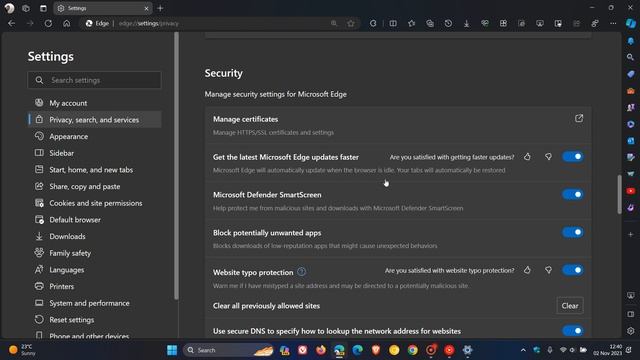The image size is (640, 360).
Task: Add app with sidebar plus button
Action: [x=631, y=235]
